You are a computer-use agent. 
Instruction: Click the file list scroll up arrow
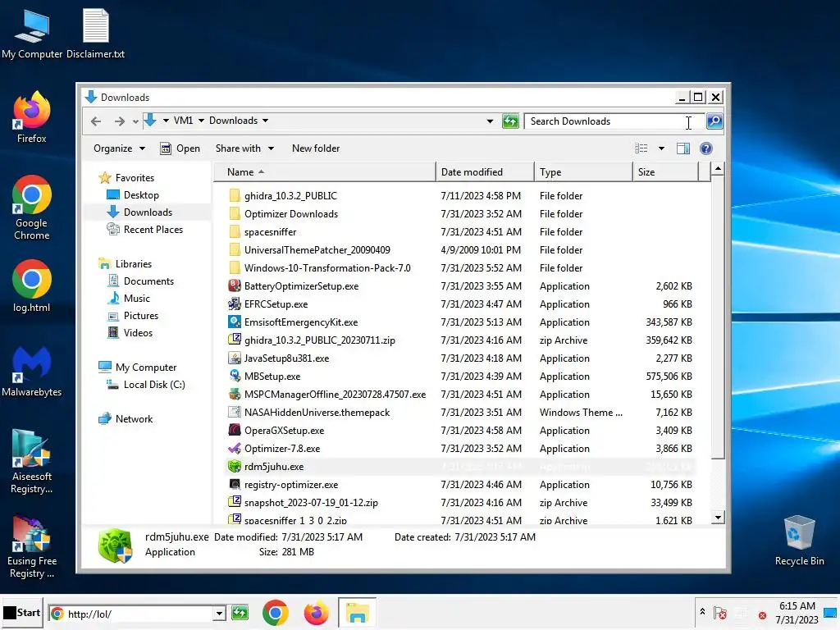pos(718,169)
